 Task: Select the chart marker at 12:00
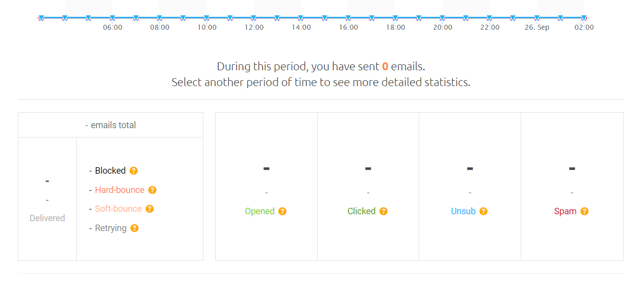click(254, 18)
